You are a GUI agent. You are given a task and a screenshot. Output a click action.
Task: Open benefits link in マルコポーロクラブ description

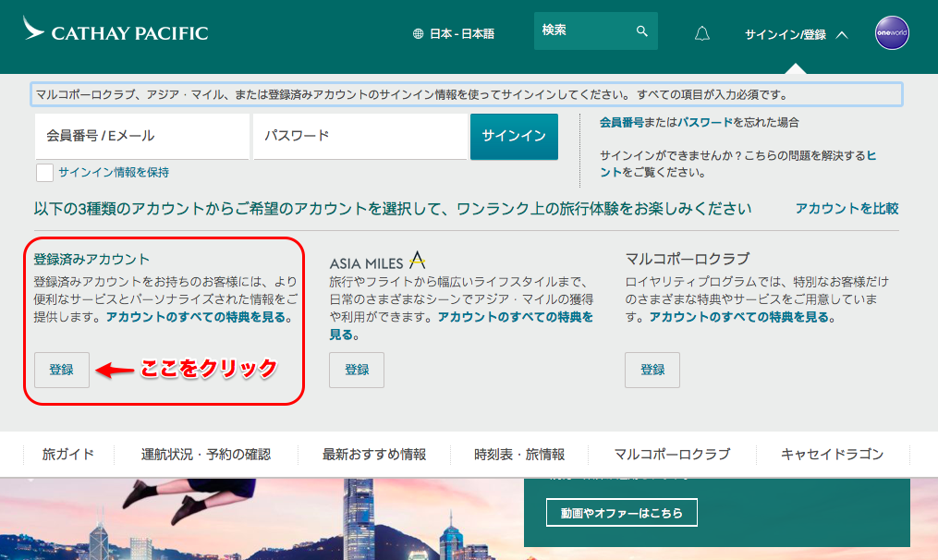pos(739,317)
